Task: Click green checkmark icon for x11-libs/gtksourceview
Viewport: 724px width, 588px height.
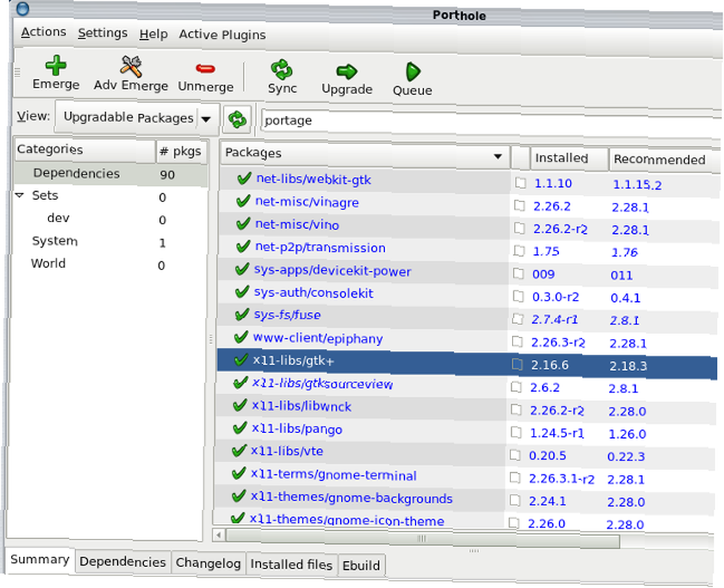Action: click(240, 382)
